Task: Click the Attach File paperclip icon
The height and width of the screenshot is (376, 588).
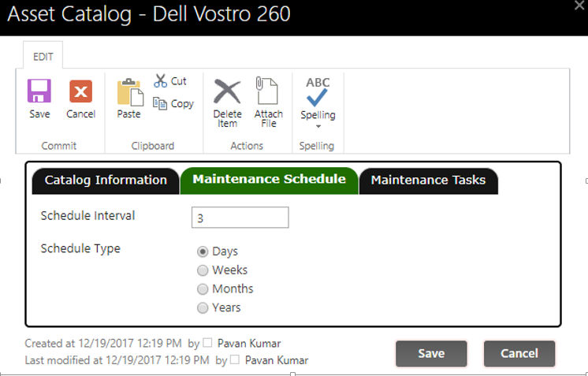Action: click(268, 91)
